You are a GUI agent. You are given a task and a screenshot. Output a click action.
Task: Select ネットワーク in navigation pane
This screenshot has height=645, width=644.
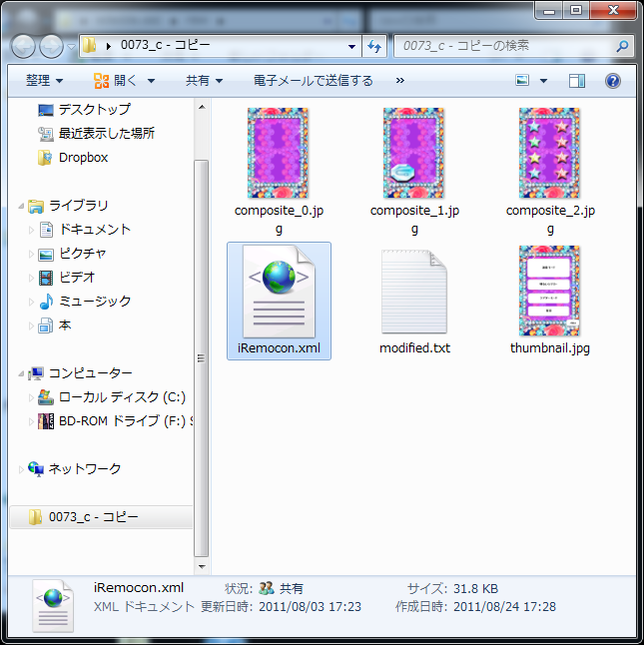pos(75,468)
